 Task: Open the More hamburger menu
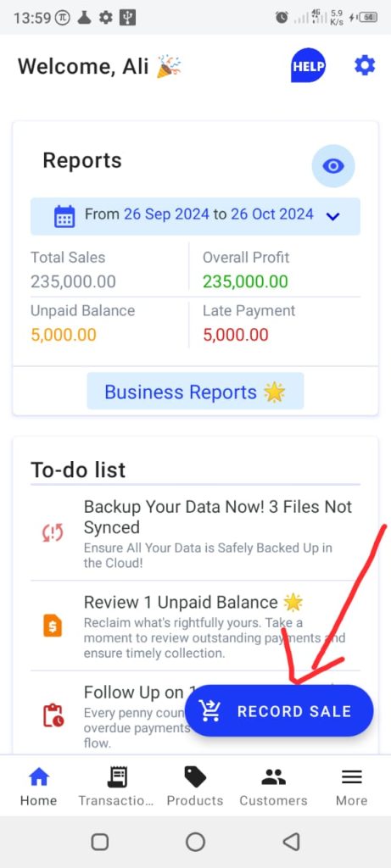click(352, 787)
